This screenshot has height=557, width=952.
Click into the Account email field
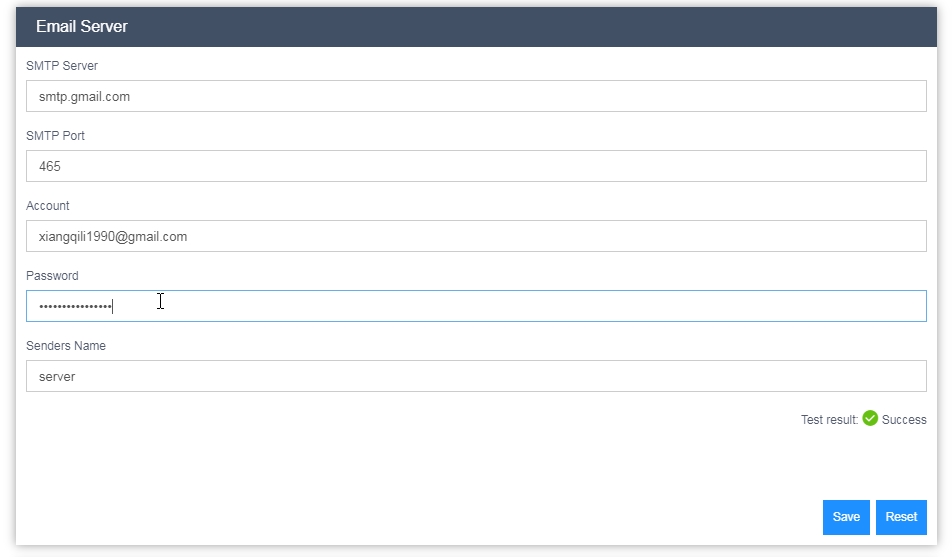(476, 236)
